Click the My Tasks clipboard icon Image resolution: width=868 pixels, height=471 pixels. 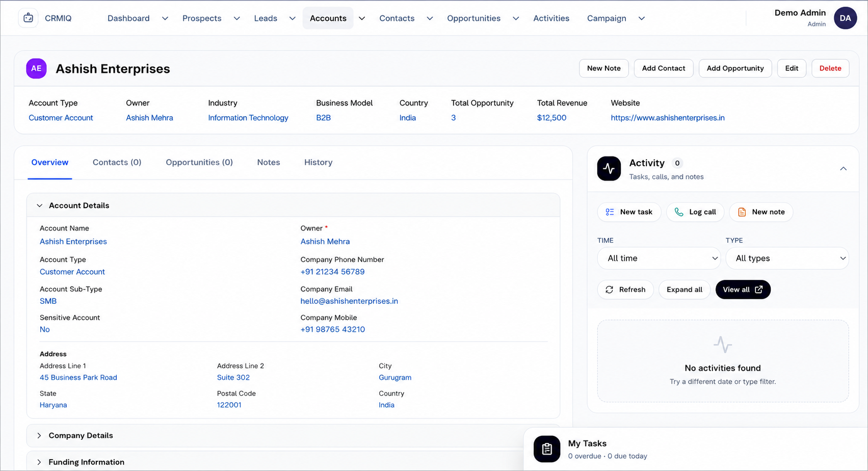(x=547, y=449)
